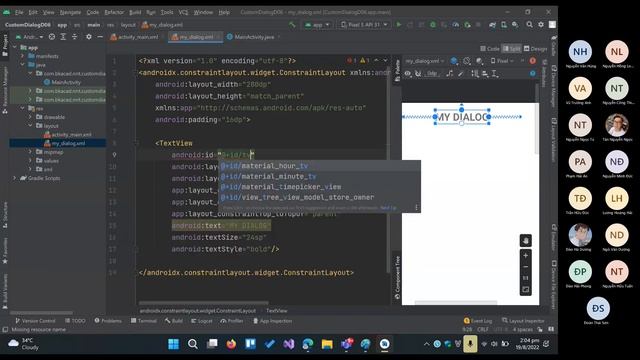Zoom in the preview with plus button
The image size is (640, 360).
pyautogui.click(x=526, y=256)
